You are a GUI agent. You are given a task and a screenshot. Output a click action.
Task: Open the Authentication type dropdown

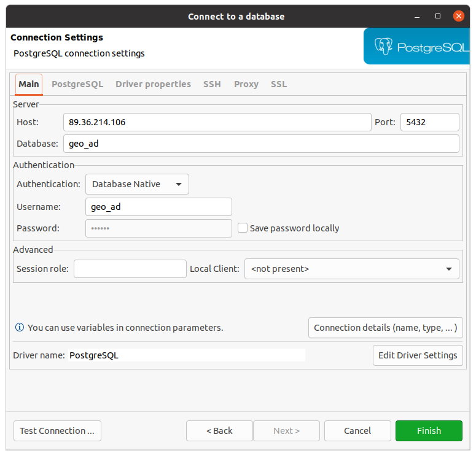[137, 184]
